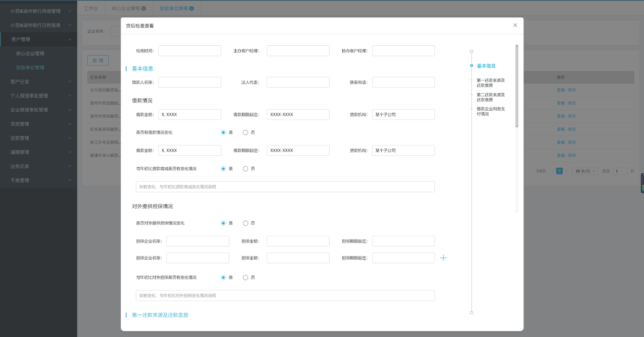
Task: Click 修改 in the 长兴民间融资服 row
Action: [572, 90]
